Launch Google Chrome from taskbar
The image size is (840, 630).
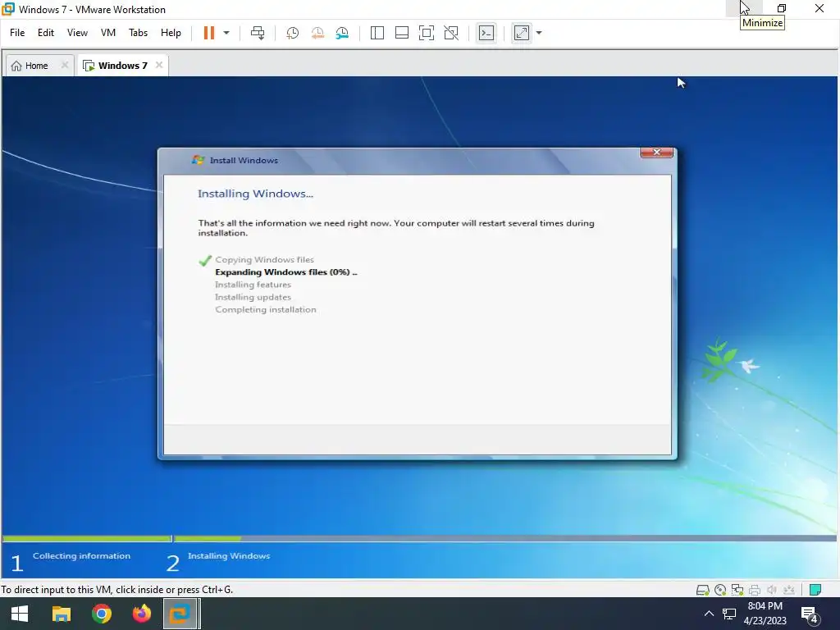pyautogui.click(x=101, y=614)
